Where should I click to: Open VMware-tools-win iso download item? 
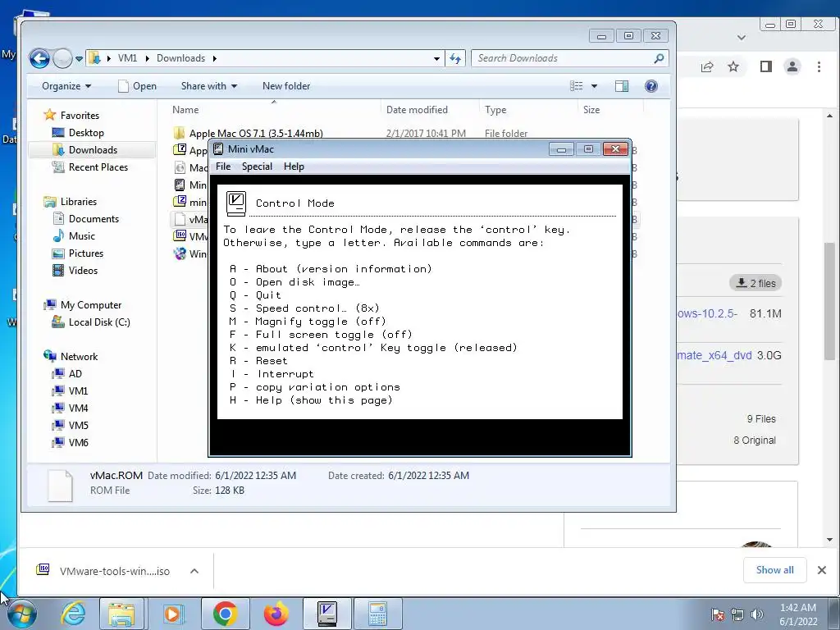pos(104,571)
